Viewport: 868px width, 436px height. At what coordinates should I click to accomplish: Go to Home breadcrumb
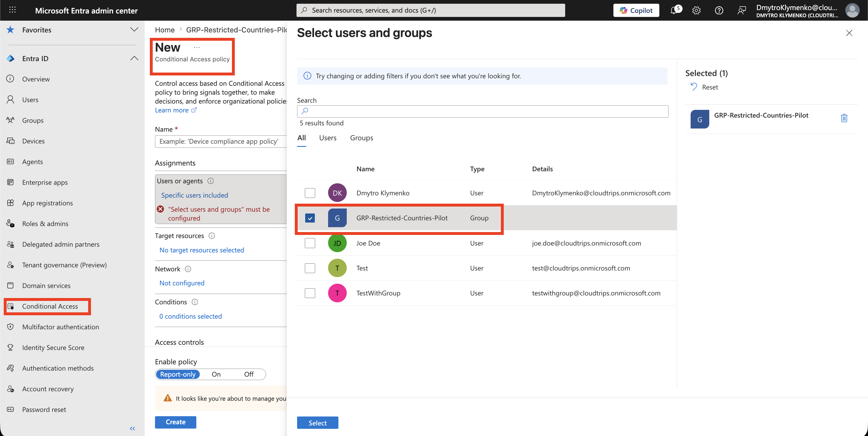[164, 30]
